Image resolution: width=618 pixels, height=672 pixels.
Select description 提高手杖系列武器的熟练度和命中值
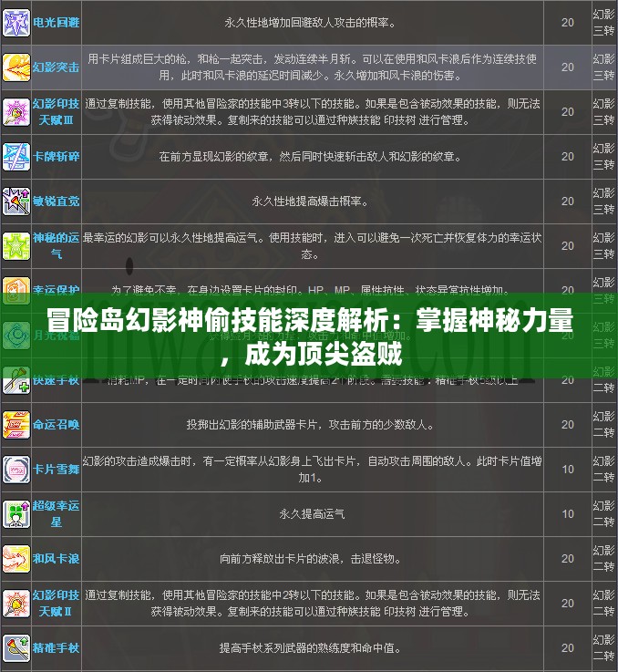pyautogui.click(x=310, y=648)
